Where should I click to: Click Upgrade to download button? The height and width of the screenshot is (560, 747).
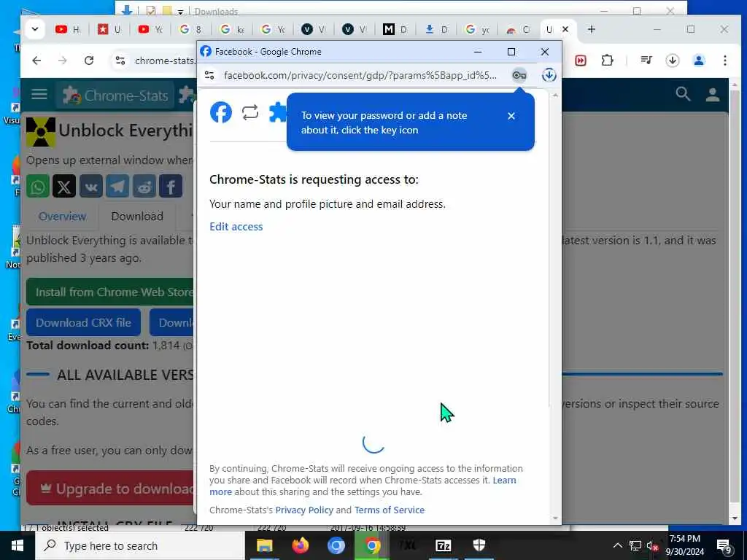click(x=112, y=489)
